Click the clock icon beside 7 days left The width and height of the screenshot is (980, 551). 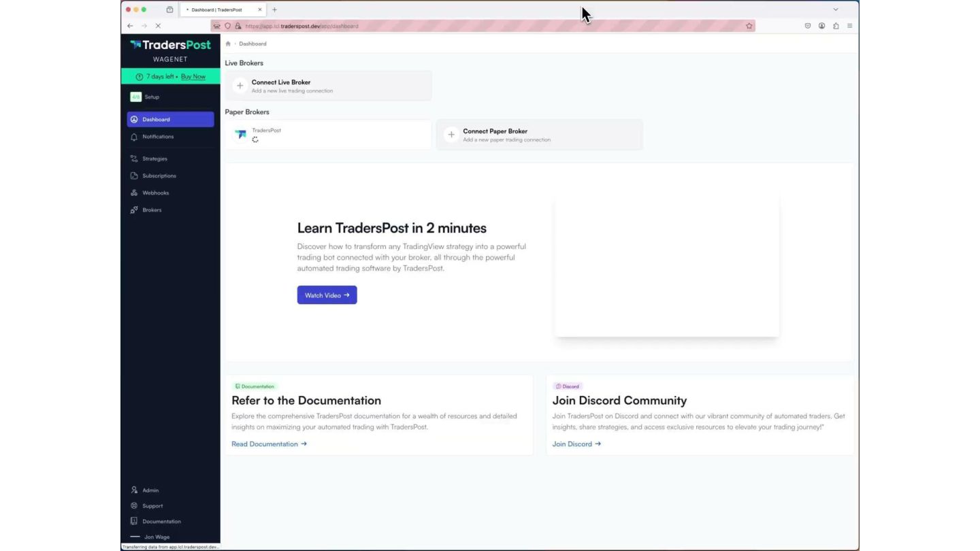click(140, 77)
